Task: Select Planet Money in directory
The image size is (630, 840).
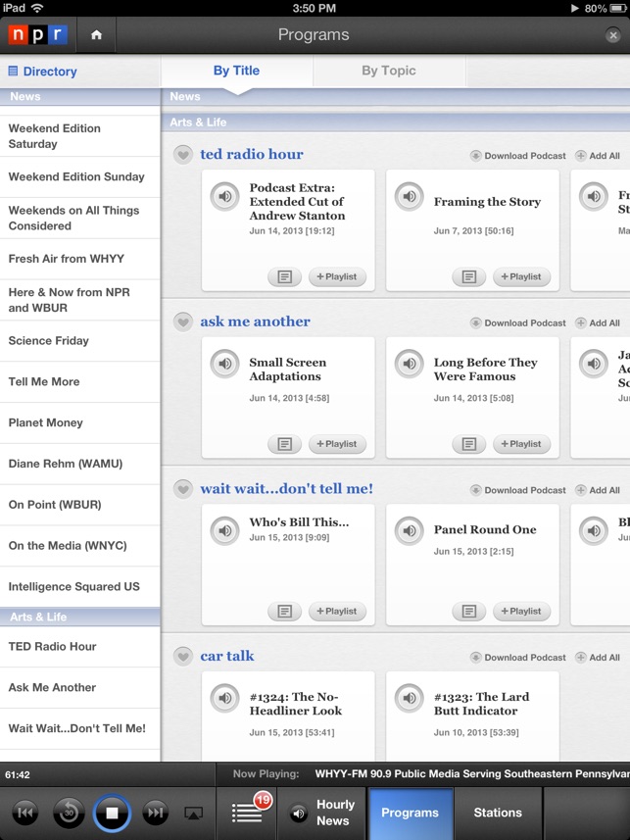Action: tap(79, 422)
